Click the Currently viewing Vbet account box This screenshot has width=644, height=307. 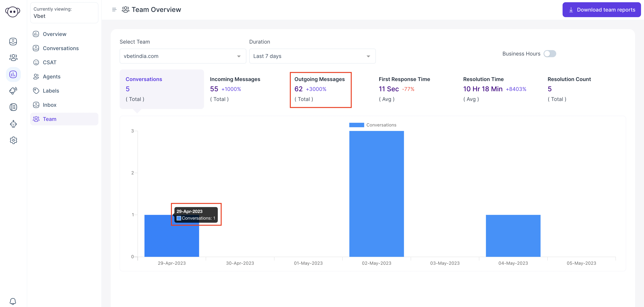(x=64, y=13)
